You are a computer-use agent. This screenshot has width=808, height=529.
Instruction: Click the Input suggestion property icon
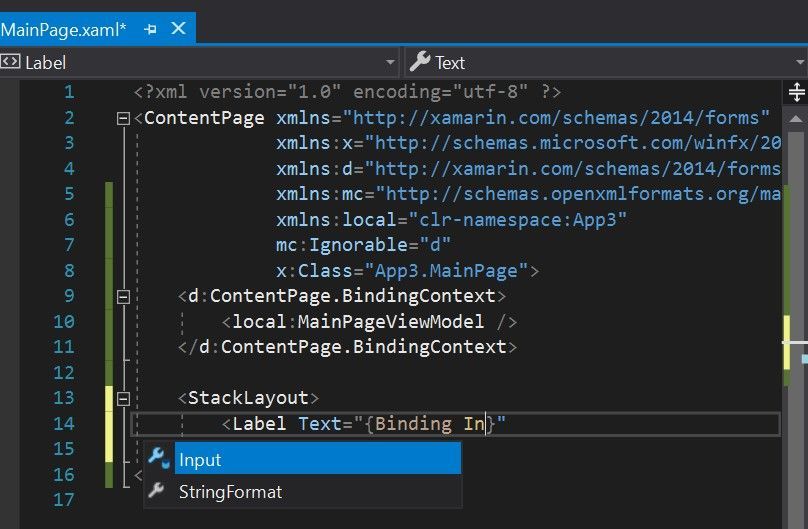coord(158,459)
